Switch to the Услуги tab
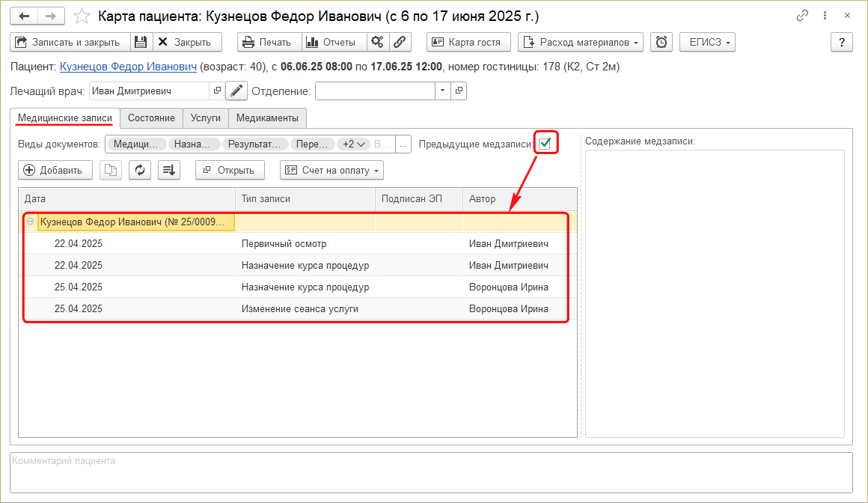The image size is (868, 503). click(x=205, y=118)
